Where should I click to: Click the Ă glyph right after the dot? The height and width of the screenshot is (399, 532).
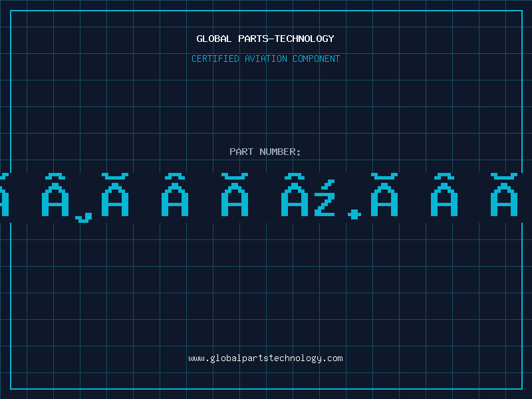(384, 195)
